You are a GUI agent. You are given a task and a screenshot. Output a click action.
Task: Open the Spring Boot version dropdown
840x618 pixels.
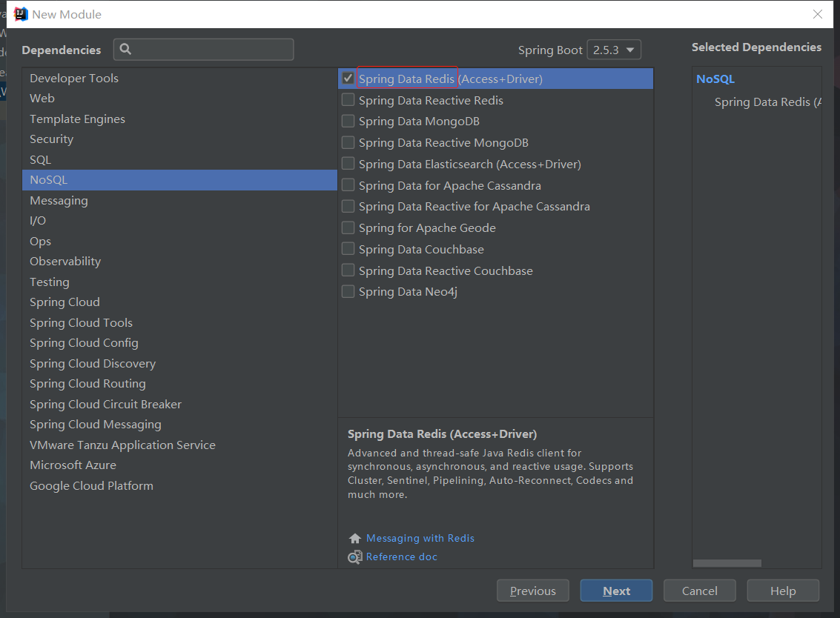(x=614, y=50)
